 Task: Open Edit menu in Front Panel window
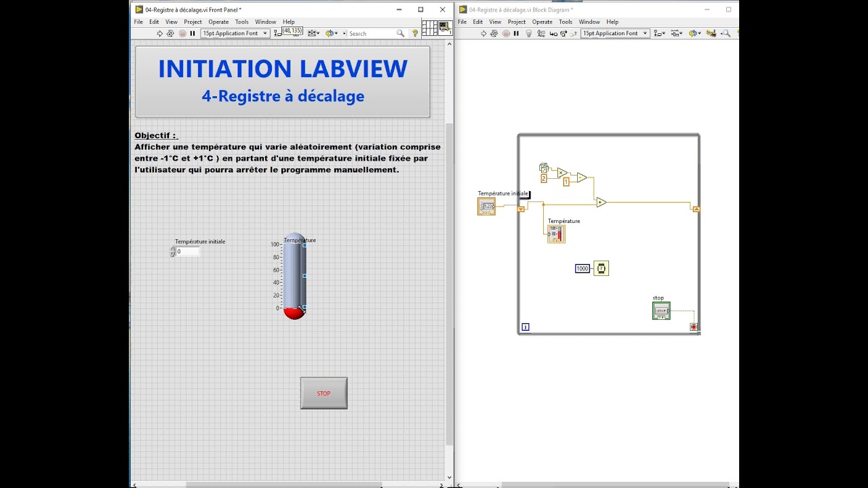tap(154, 22)
